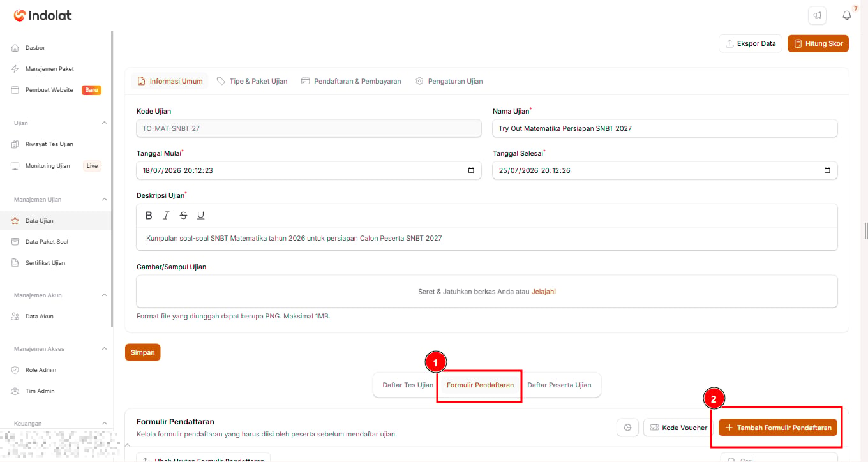Click into the Deskripsi Ujian text area

[x=487, y=239]
